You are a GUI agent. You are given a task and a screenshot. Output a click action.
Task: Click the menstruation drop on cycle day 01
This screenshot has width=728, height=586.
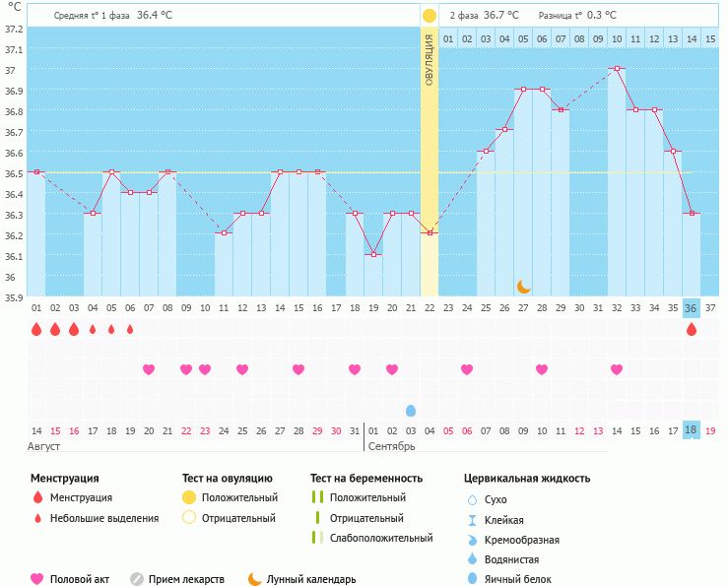pyautogui.click(x=36, y=329)
